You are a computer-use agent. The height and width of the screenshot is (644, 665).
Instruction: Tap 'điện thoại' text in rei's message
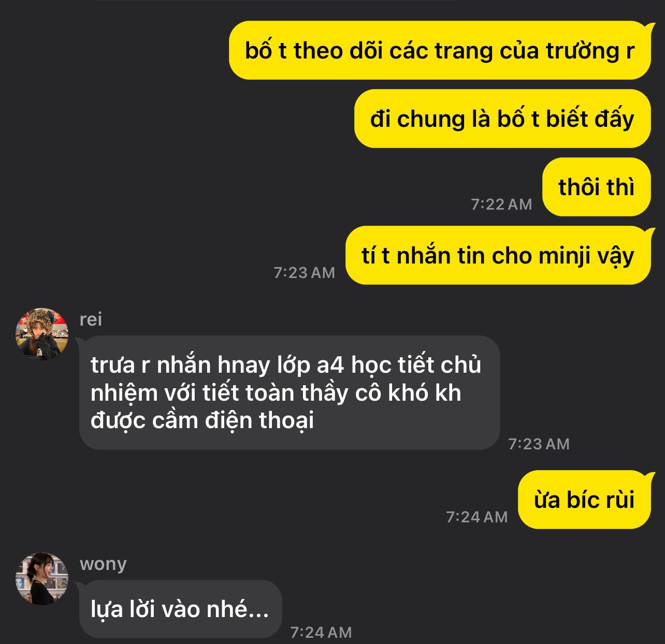tap(259, 420)
